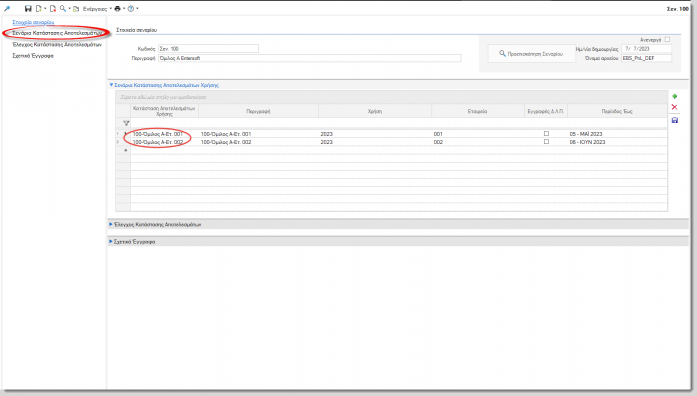Screen dimensions: 697x396
Task: Save grid layout with the blue floppy icon
Action: (674, 120)
